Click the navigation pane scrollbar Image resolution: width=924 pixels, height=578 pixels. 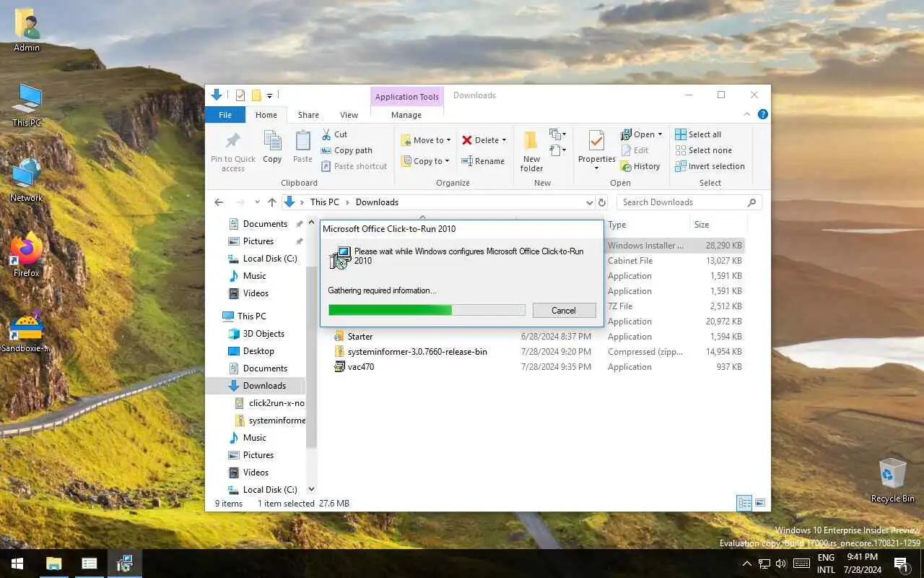pyautogui.click(x=312, y=357)
